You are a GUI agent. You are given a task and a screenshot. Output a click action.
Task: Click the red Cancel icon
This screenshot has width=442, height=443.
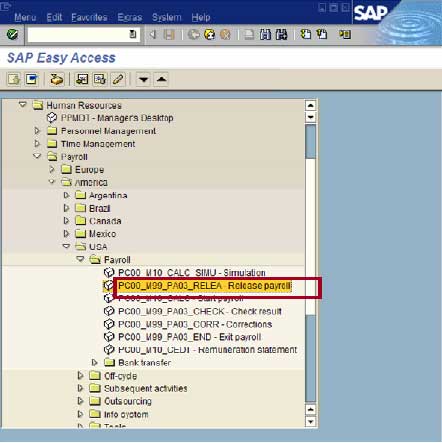[225, 34]
